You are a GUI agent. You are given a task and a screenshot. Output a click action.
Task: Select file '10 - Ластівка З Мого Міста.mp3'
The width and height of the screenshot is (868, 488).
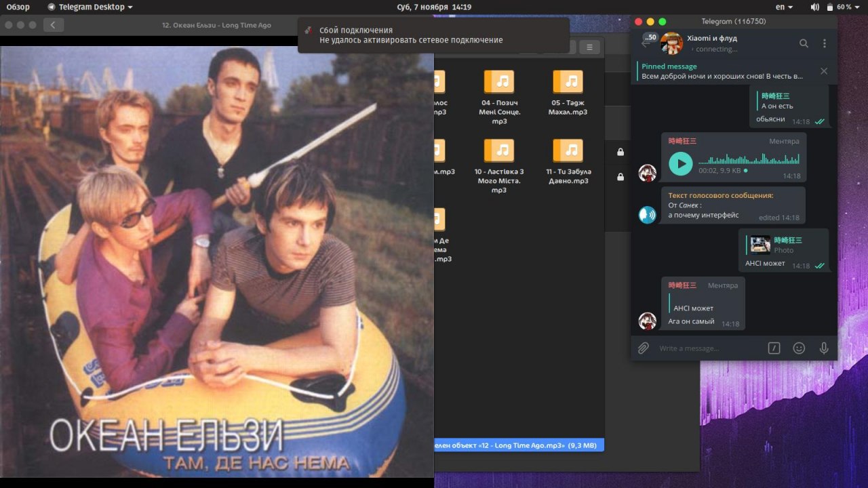click(499, 165)
